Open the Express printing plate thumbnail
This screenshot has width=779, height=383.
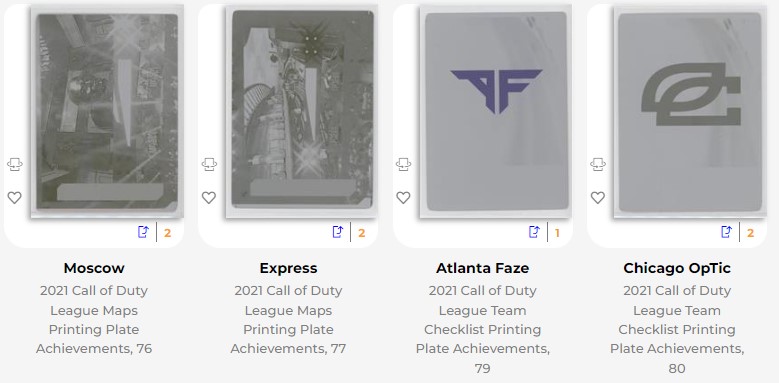pyautogui.click(x=302, y=111)
